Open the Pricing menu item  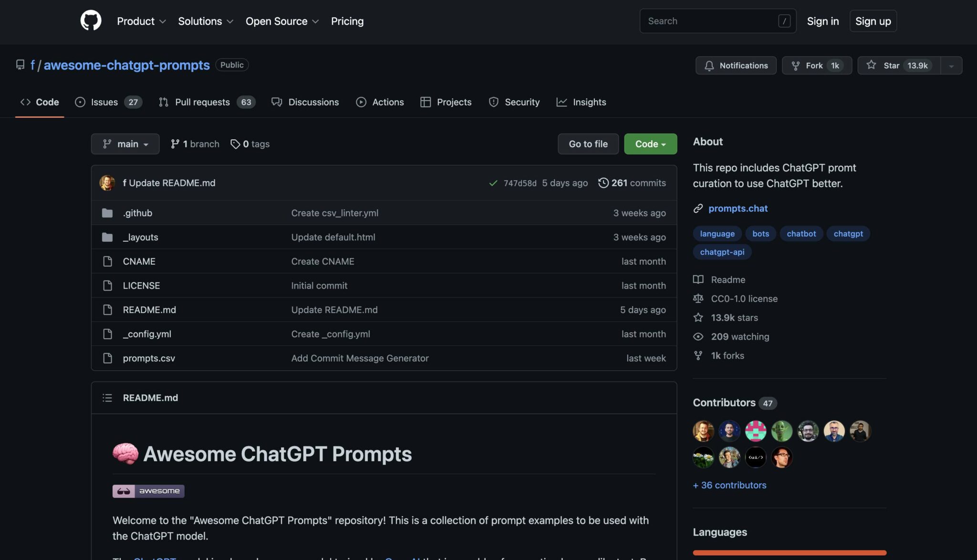pyautogui.click(x=347, y=21)
